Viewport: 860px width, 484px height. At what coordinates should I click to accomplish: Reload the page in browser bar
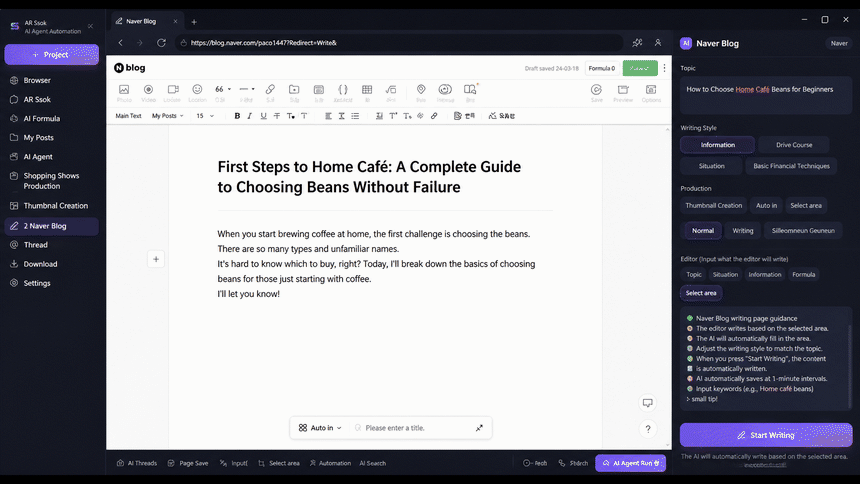click(161, 43)
